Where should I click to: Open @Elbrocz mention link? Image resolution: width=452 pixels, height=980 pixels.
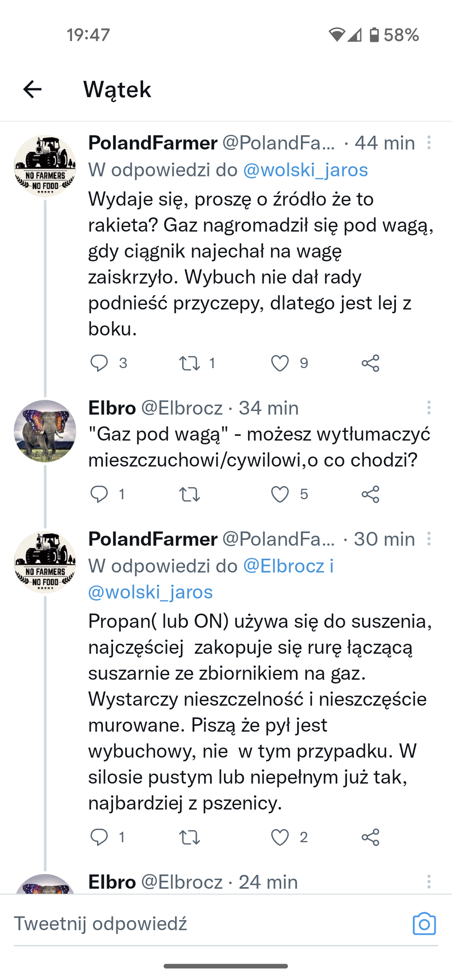pyautogui.click(x=284, y=566)
